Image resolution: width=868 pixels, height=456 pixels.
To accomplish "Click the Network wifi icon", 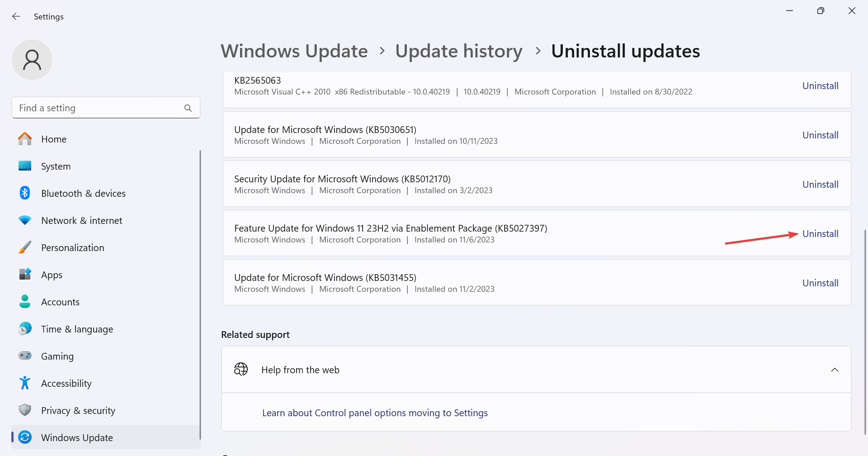I will [x=25, y=220].
